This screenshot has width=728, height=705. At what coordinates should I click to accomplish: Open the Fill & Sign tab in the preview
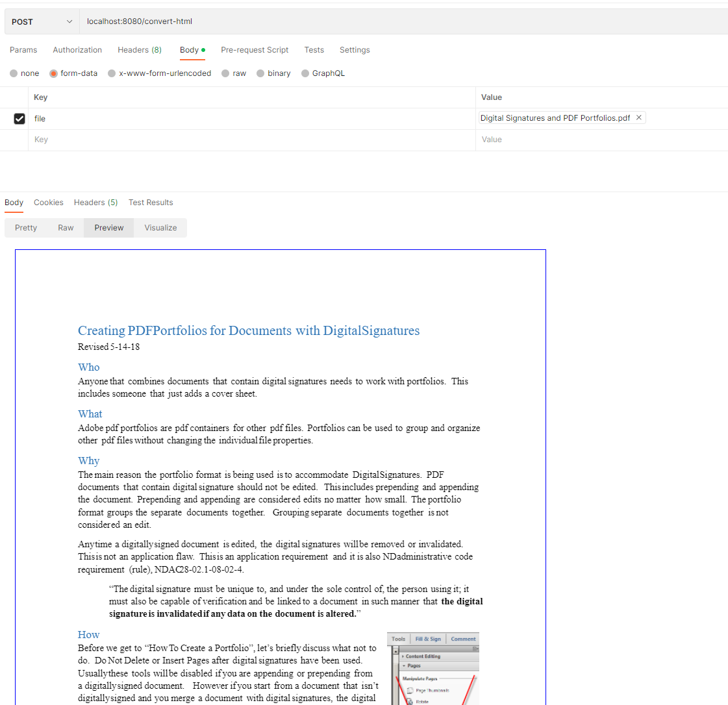click(x=429, y=638)
